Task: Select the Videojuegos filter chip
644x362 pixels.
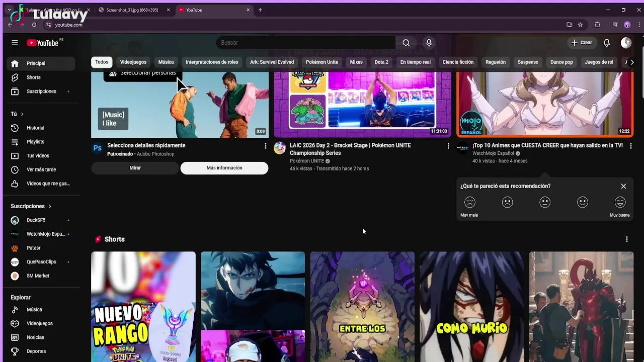Action: pyautogui.click(x=133, y=62)
